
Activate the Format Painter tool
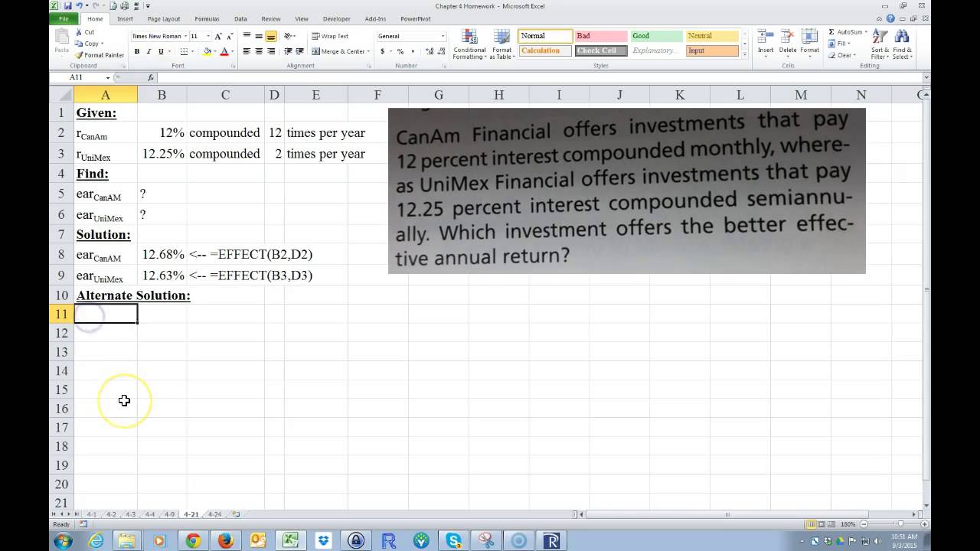pos(100,55)
